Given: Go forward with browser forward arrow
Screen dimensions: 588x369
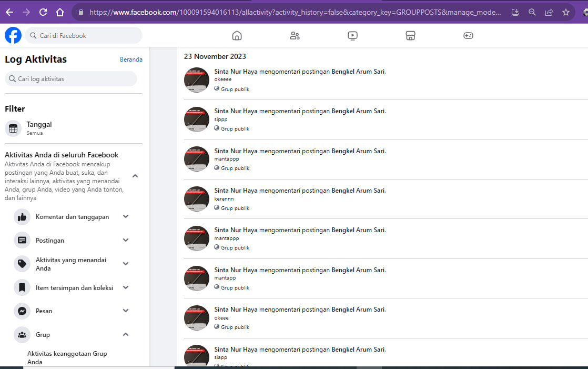Looking at the screenshot, I should 26,13.
